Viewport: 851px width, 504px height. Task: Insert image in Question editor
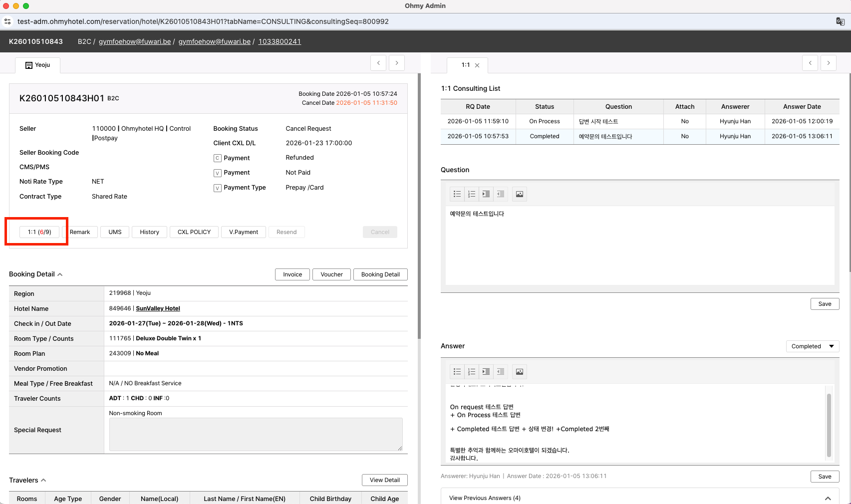pyautogui.click(x=520, y=194)
